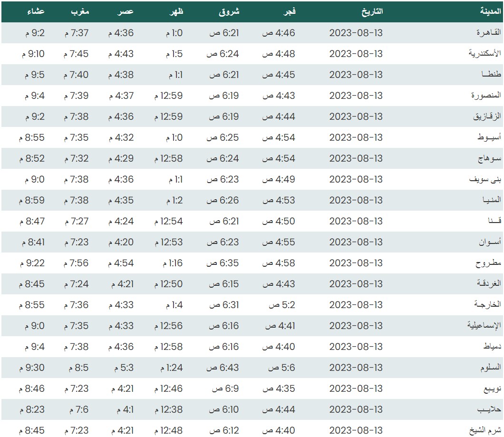Click the "شروق" column header
Screen dimensions: 504x437
click(x=229, y=12)
